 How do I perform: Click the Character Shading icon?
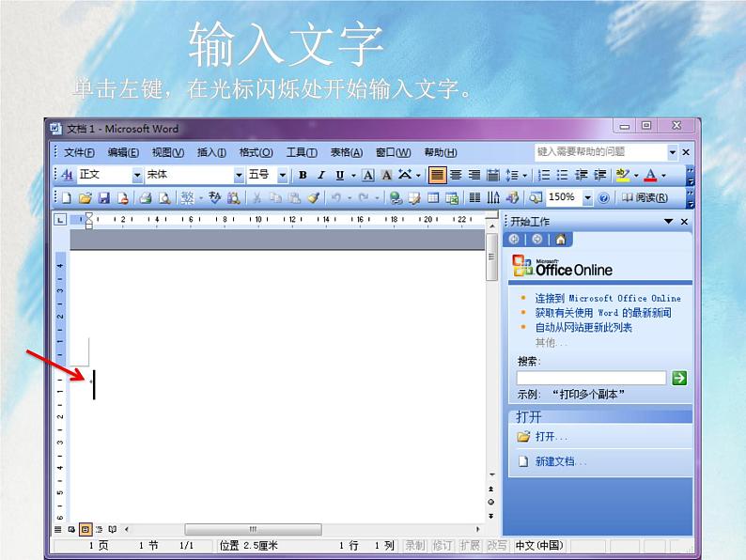(387, 175)
